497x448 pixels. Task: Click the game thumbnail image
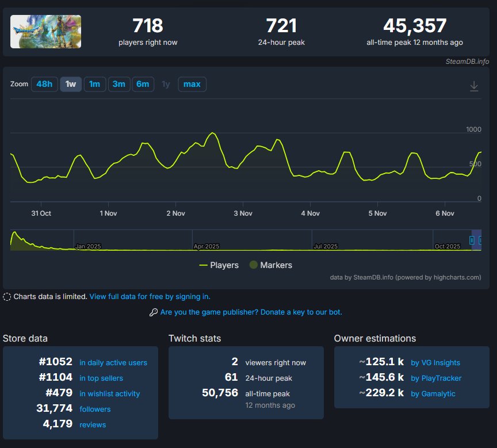coord(45,32)
